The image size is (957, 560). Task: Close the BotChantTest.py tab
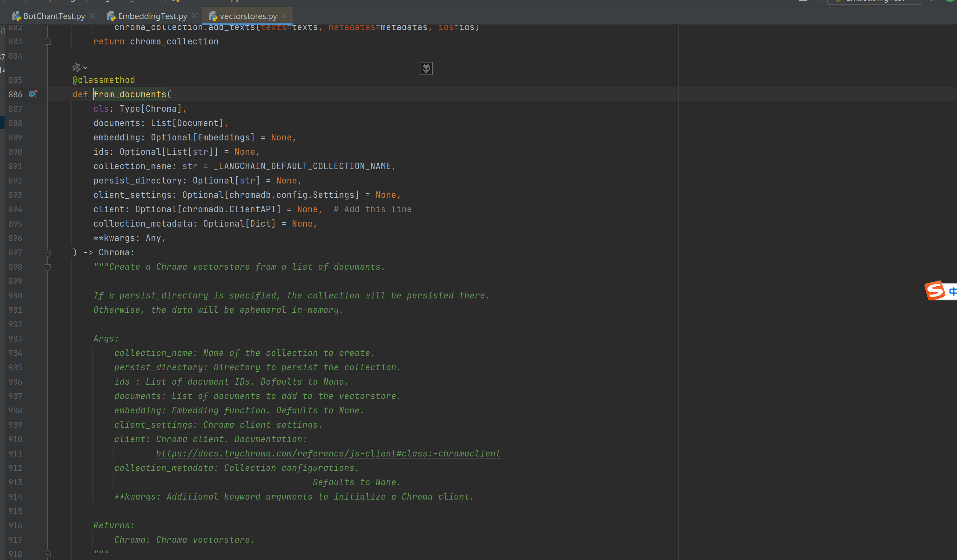click(93, 16)
